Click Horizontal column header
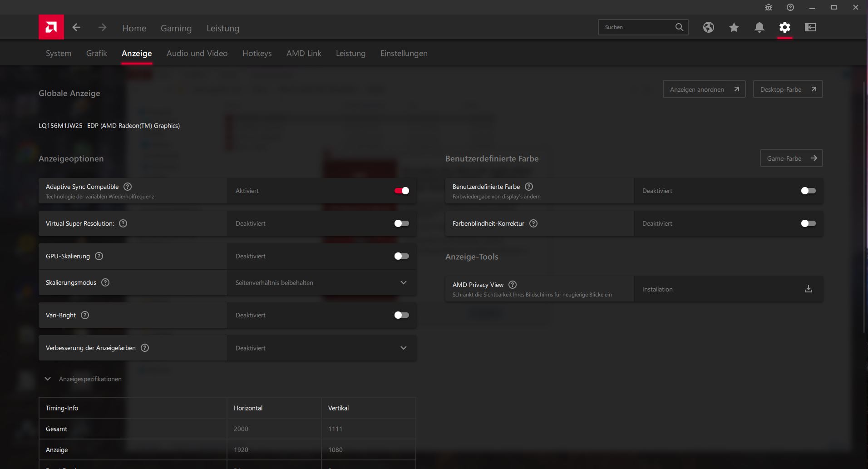This screenshot has width=868, height=469. point(248,408)
